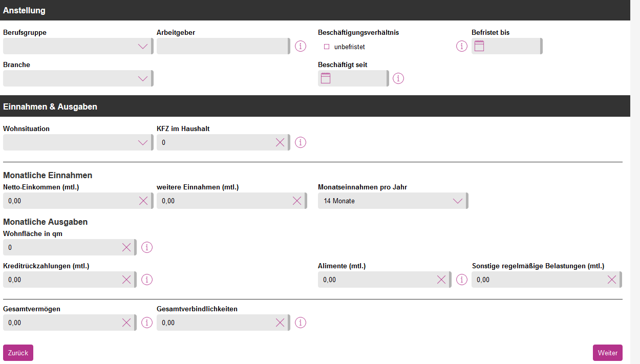Viewport: 640px width, 364px height.
Task: Open the Wohnsituation dropdown
Action: coord(143,142)
